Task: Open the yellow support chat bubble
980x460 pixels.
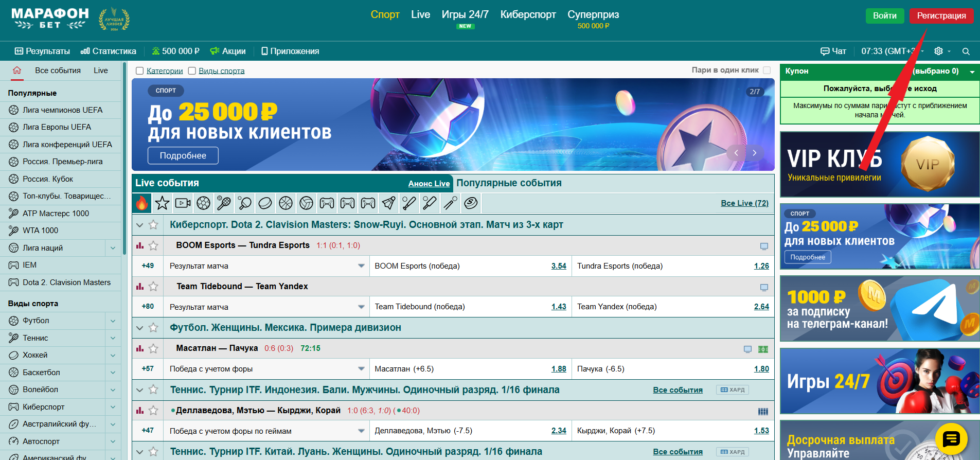Action: click(x=951, y=439)
